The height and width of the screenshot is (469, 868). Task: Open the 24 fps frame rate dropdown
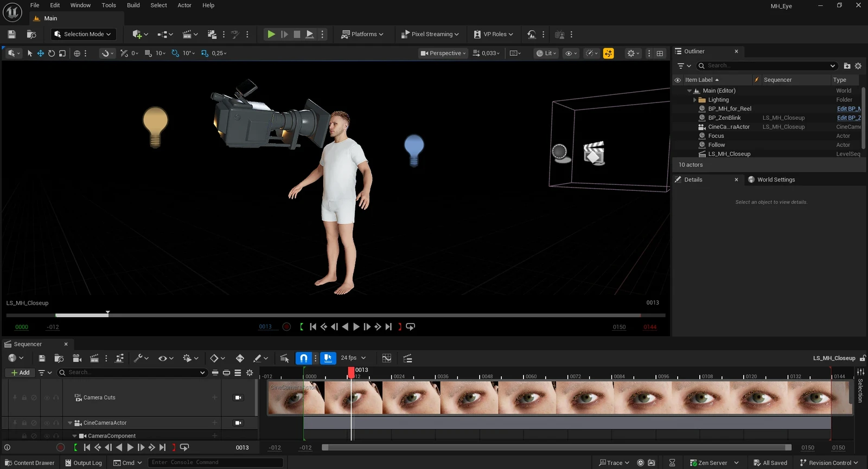tap(353, 358)
